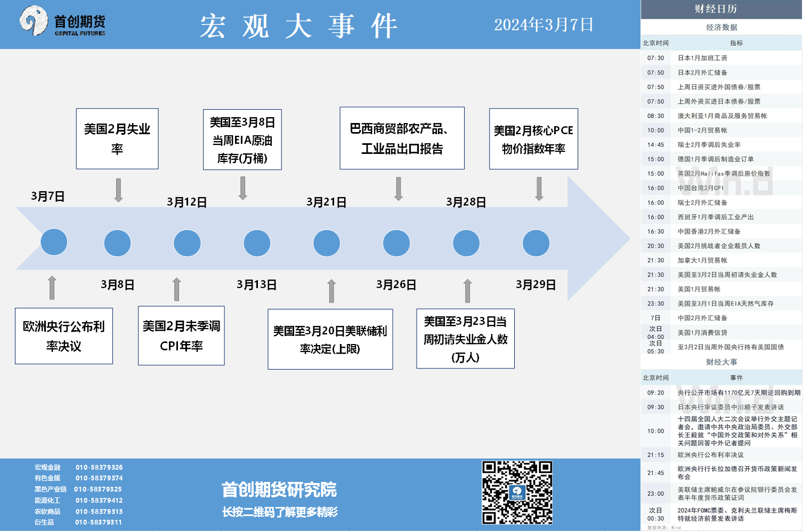Click the QR code in the footer
The width and height of the screenshot is (803, 532).
516,493
